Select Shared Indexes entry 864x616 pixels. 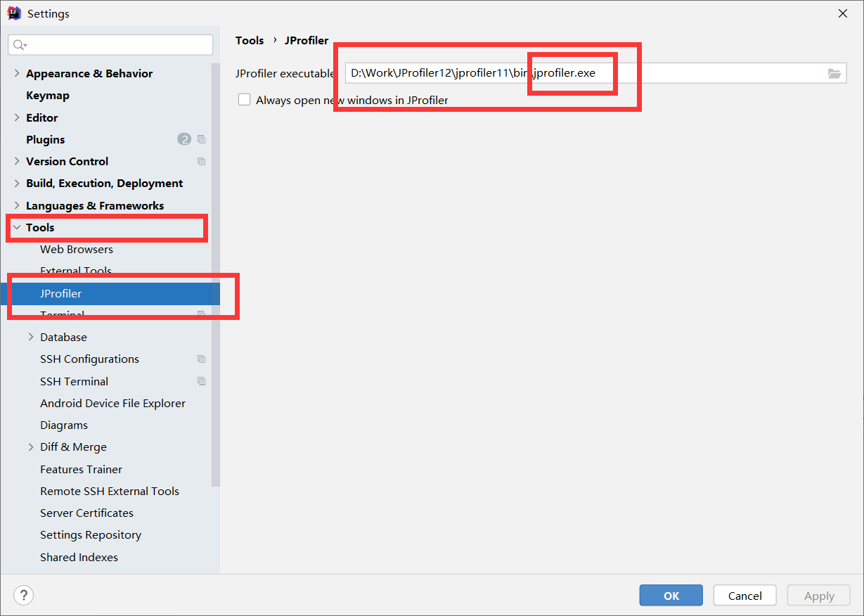[x=79, y=557]
